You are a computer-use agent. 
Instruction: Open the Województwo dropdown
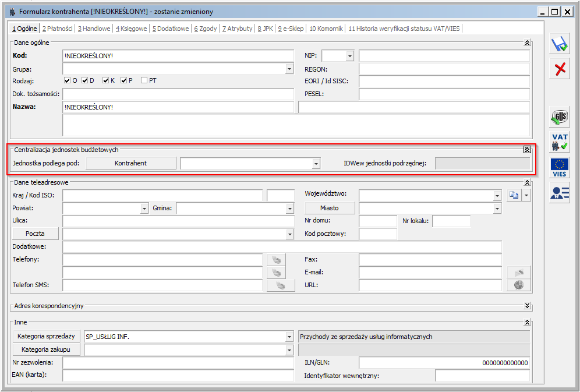497,196
